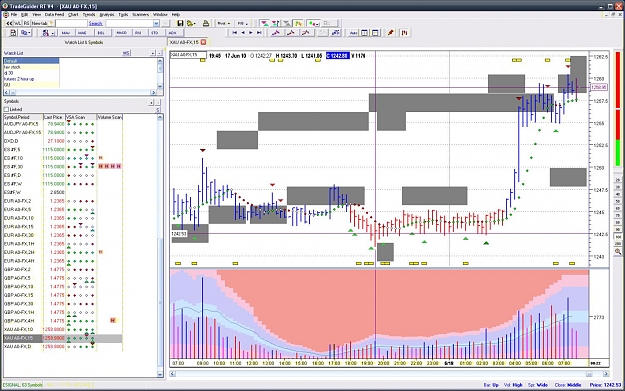Click the New tab button

point(42,23)
